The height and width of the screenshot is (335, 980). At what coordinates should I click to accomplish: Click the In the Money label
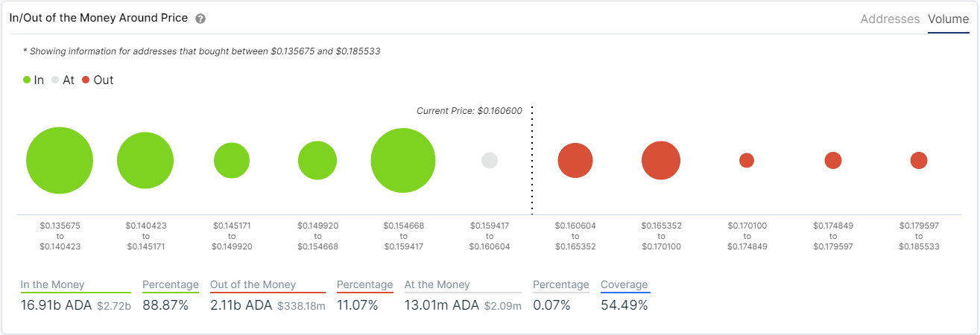point(52,284)
